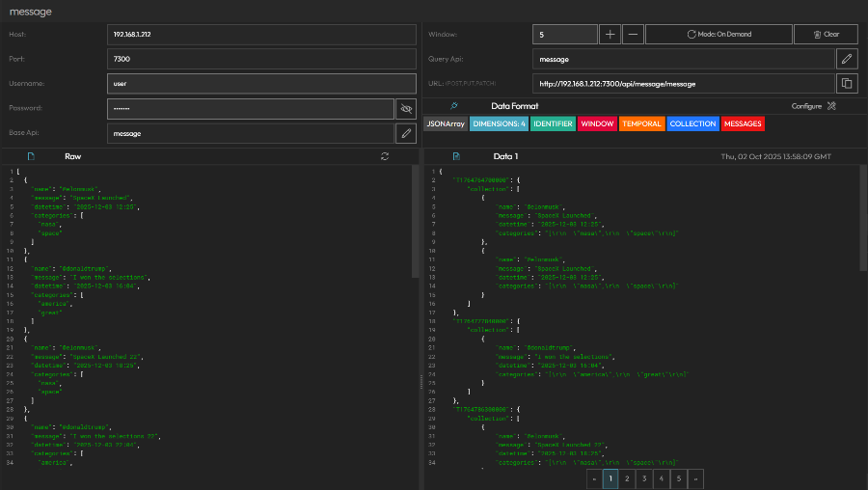868x490 pixels.
Task: Jump to last page with » button
Action: coord(696,477)
